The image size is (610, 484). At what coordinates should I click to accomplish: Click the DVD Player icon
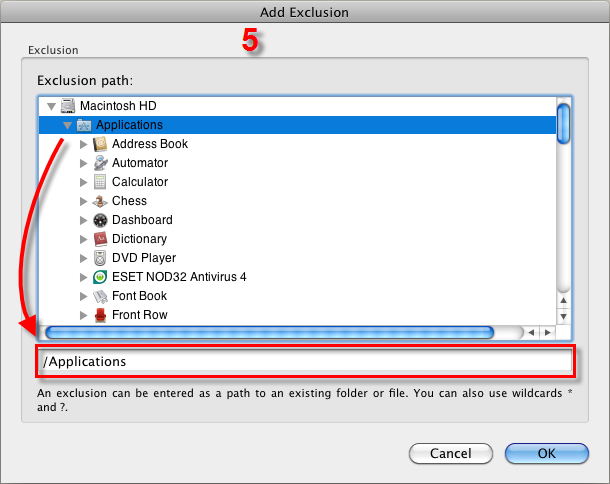pyautogui.click(x=100, y=258)
